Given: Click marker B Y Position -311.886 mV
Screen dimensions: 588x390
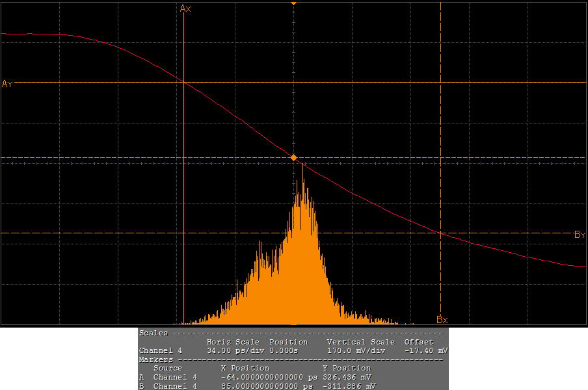Looking at the screenshot, I should point(349,386).
